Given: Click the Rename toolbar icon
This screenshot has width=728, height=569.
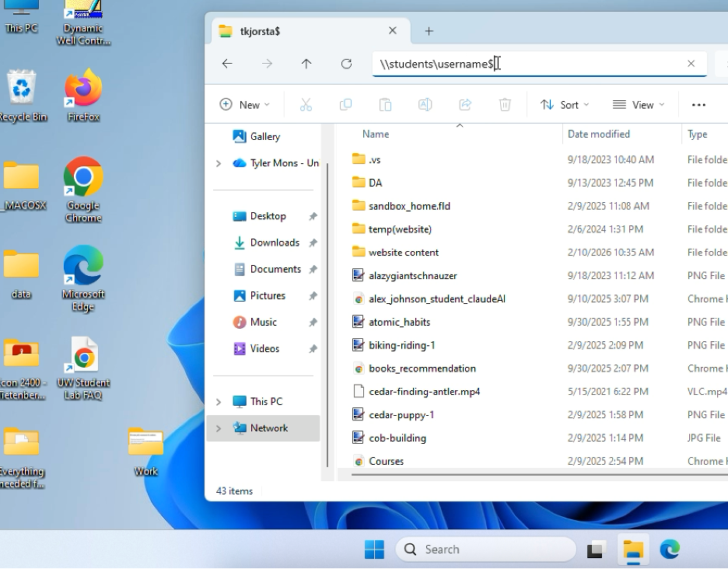Looking at the screenshot, I should tap(425, 105).
